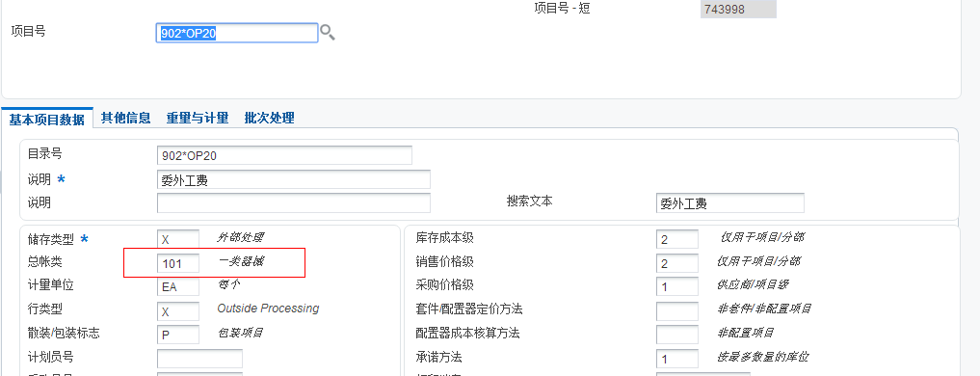Select the 非套件/非配置项目 description text
Viewport: 980px width, 376px height.
[764, 309]
